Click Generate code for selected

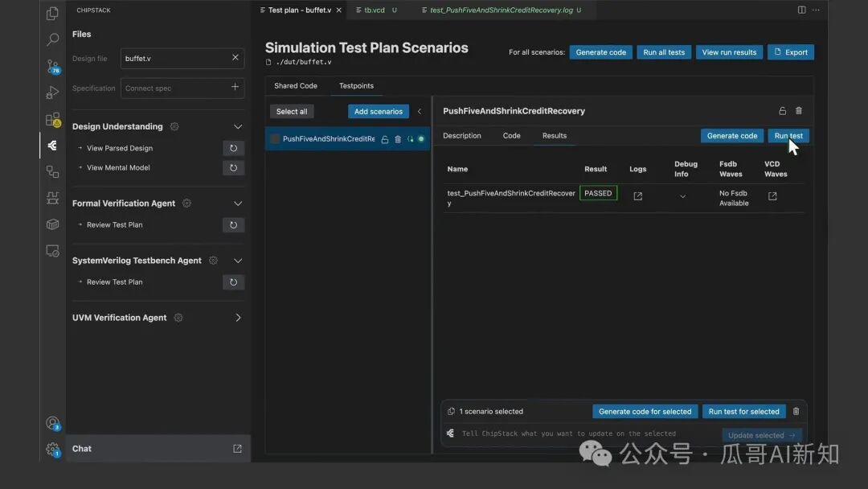(645, 412)
